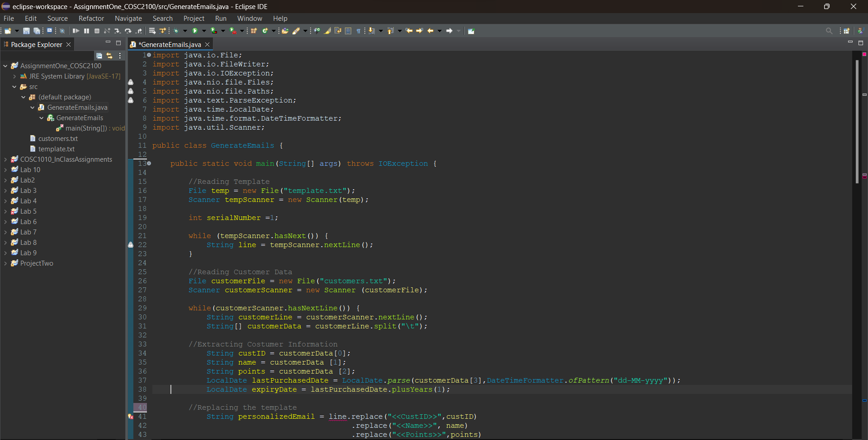The width and height of the screenshot is (868, 440).
Task: Toggle Link with Editor in Package Explorer
Action: click(109, 56)
